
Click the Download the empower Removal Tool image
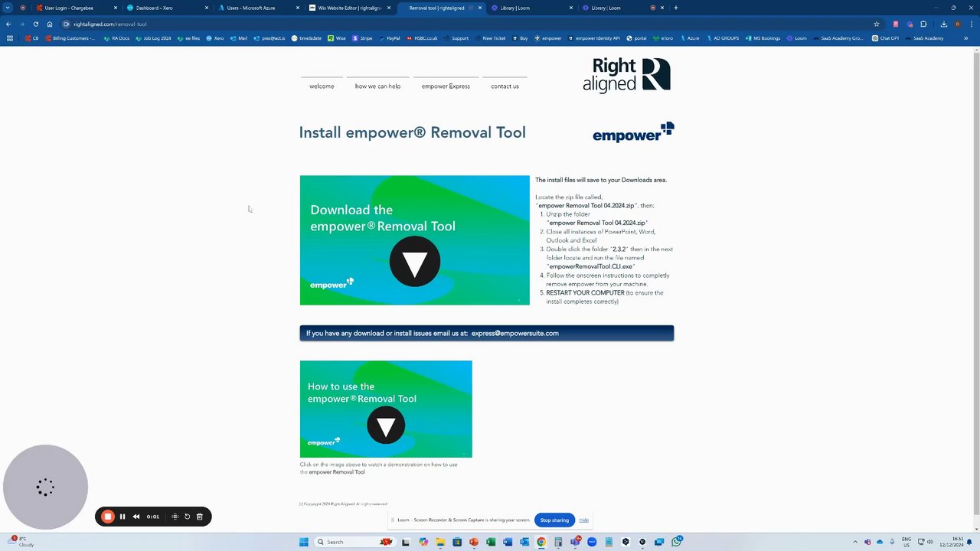coord(414,240)
